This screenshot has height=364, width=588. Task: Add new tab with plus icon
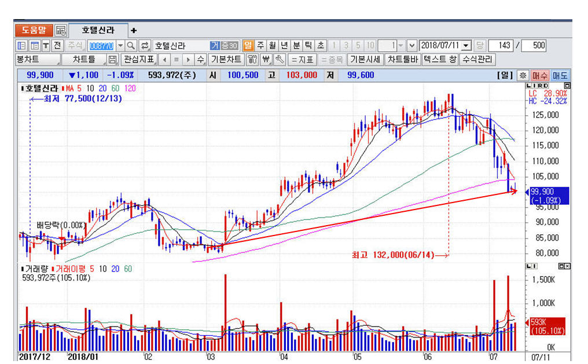click(134, 31)
